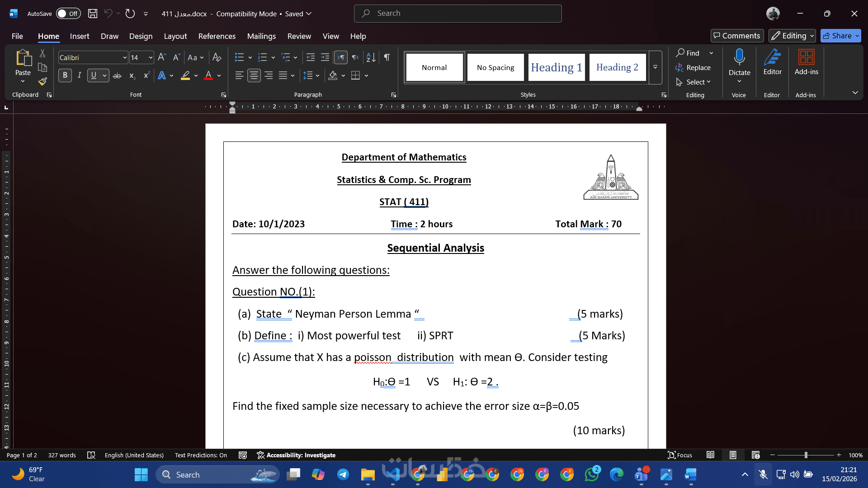
Task: Switch to the Layout tab
Action: point(175,36)
